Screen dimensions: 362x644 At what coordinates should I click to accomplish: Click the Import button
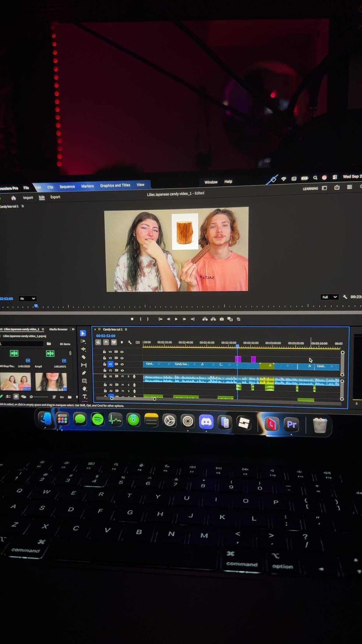(28, 198)
